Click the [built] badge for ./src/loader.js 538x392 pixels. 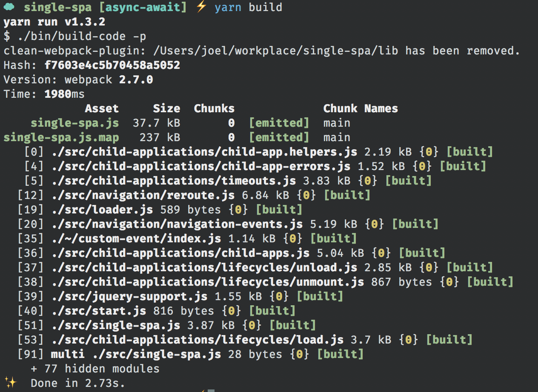click(280, 209)
